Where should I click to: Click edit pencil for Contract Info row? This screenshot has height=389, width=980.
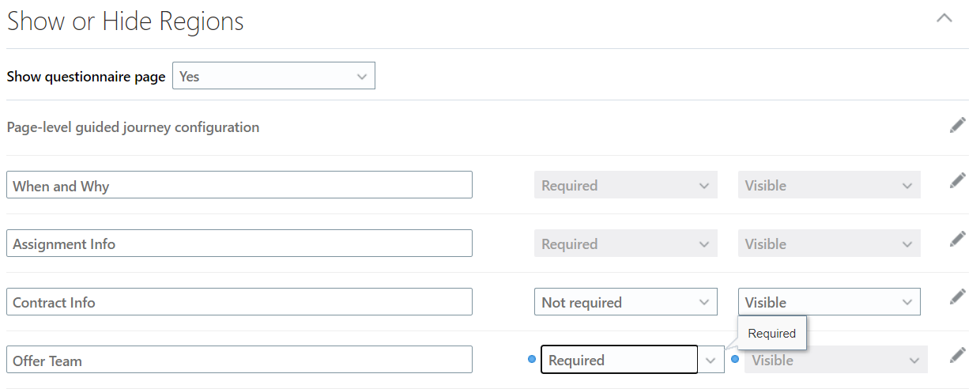click(957, 296)
